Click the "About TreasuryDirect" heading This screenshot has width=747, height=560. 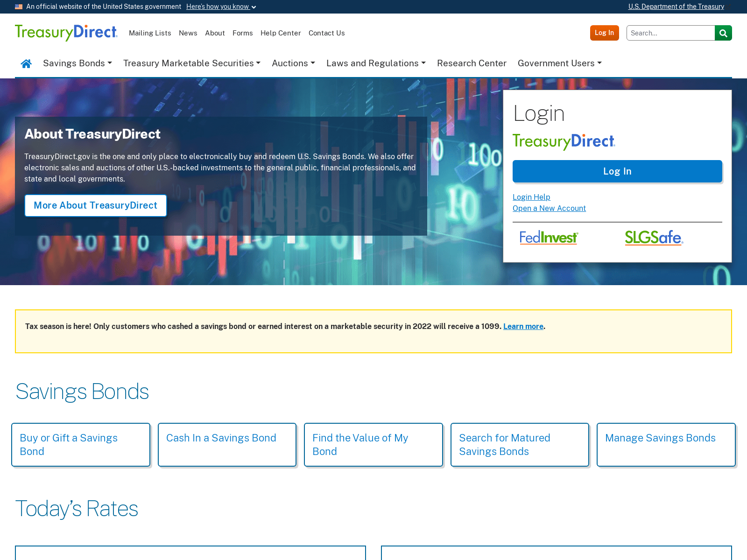(92, 134)
